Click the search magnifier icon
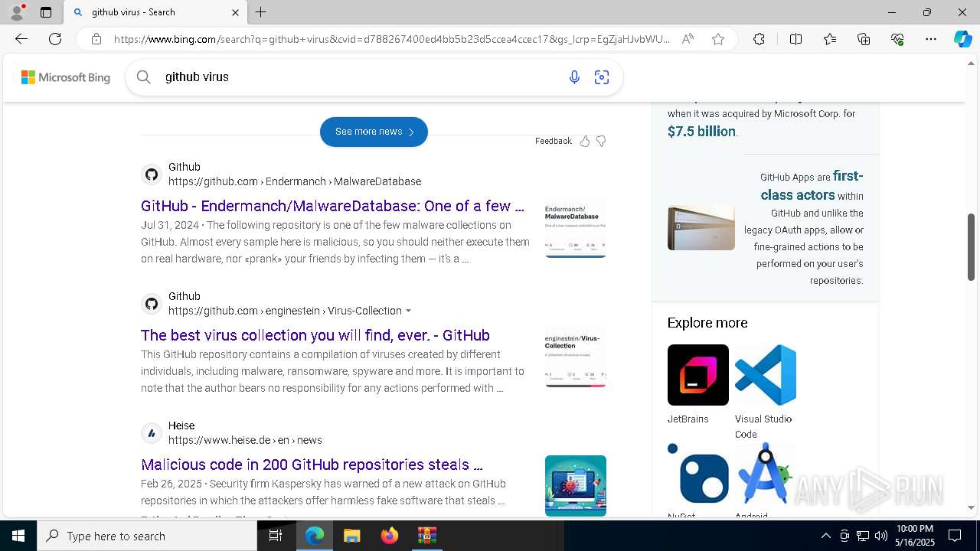980x551 pixels. click(x=143, y=77)
